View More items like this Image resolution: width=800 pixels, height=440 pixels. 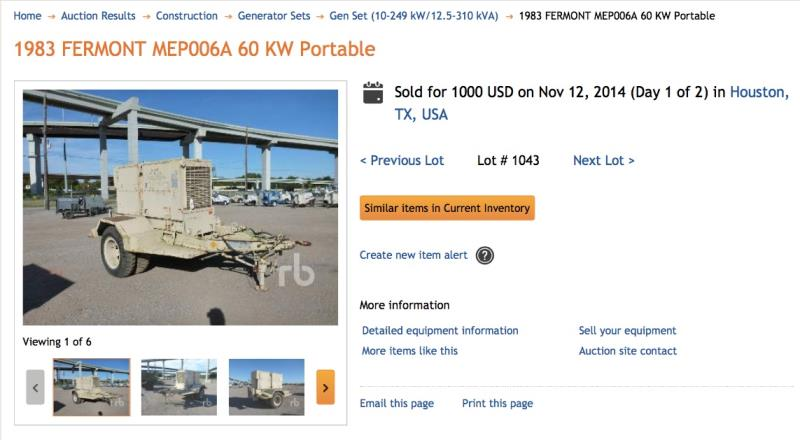(410, 351)
